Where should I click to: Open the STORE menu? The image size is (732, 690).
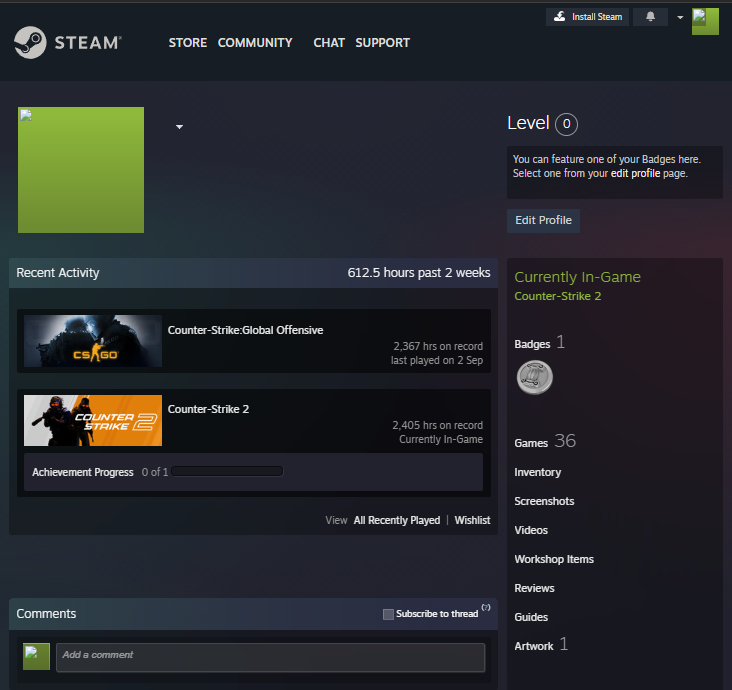click(x=188, y=43)
